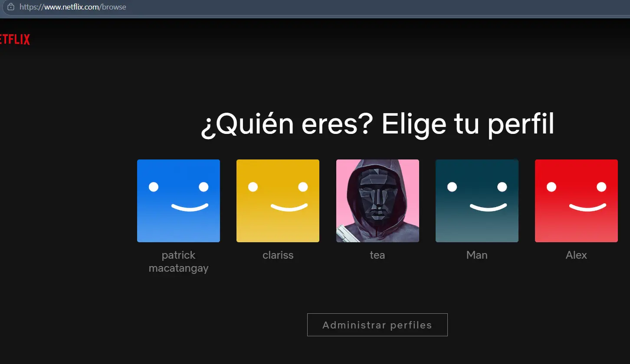Screen dimensions: 630x364
Task: Pick the Man dark teal avatar
Action: 477,201
